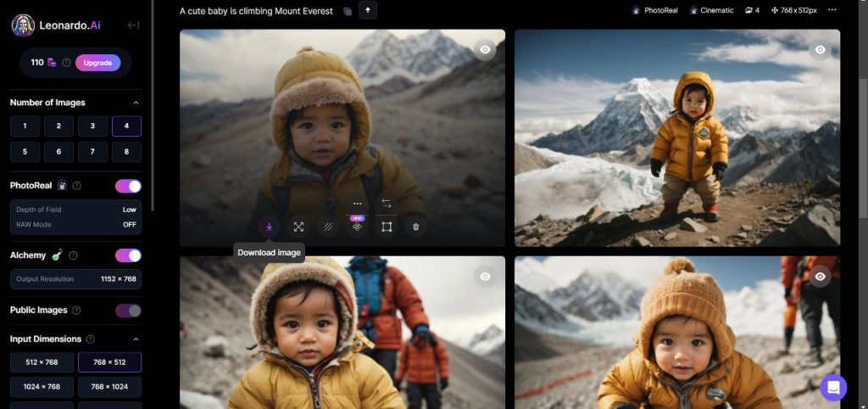Select the 1024 × 768 input dimension
This screenshot has width=868, height=409.
tap(41, 388)
